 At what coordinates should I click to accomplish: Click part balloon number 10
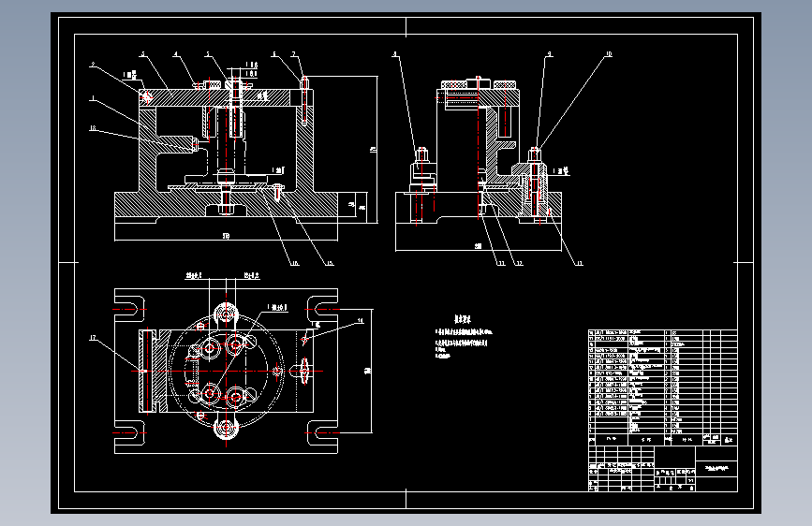[609, 54]
